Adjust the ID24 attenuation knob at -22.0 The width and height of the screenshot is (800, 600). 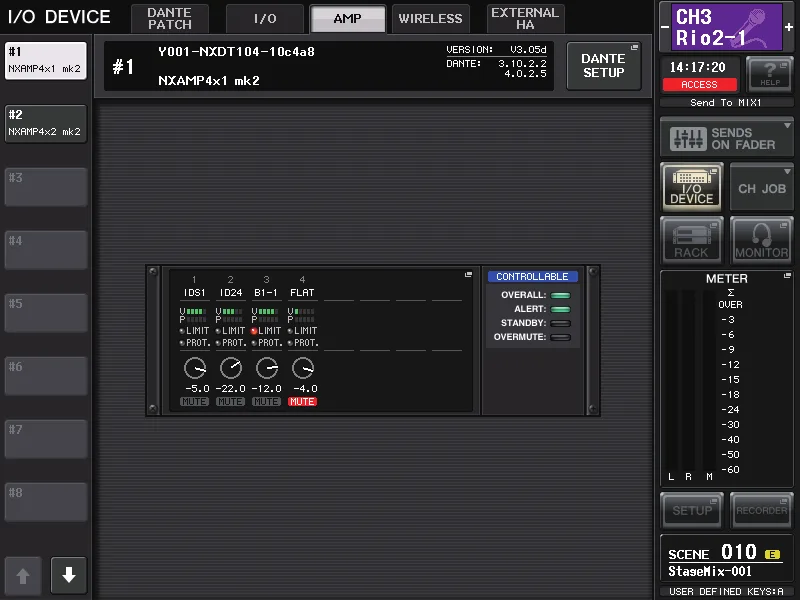231,368
